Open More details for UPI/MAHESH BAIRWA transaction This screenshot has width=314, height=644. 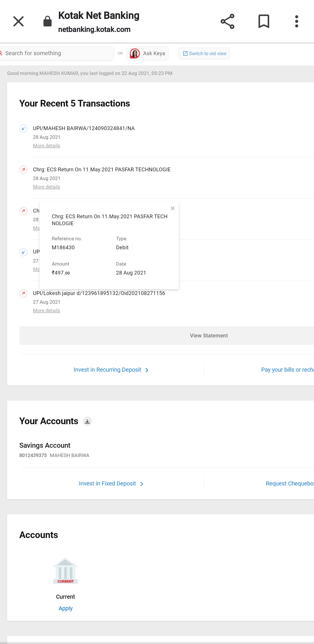(47, 146)
